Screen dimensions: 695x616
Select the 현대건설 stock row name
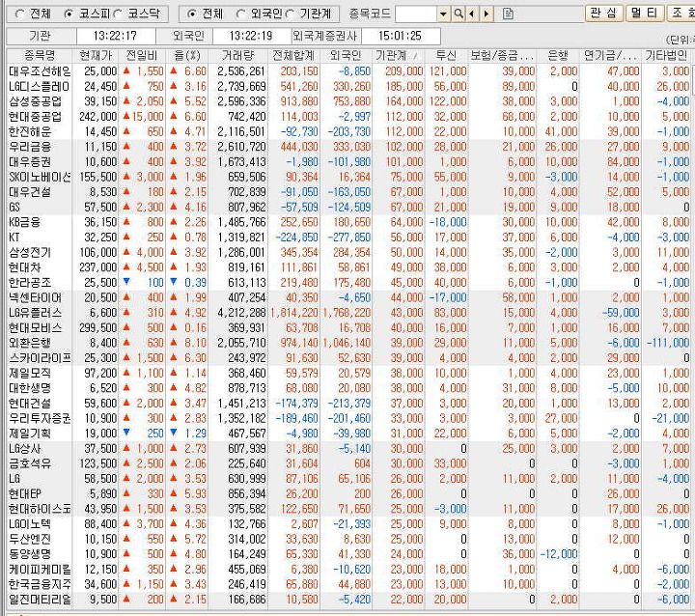[x=30, y=404]
